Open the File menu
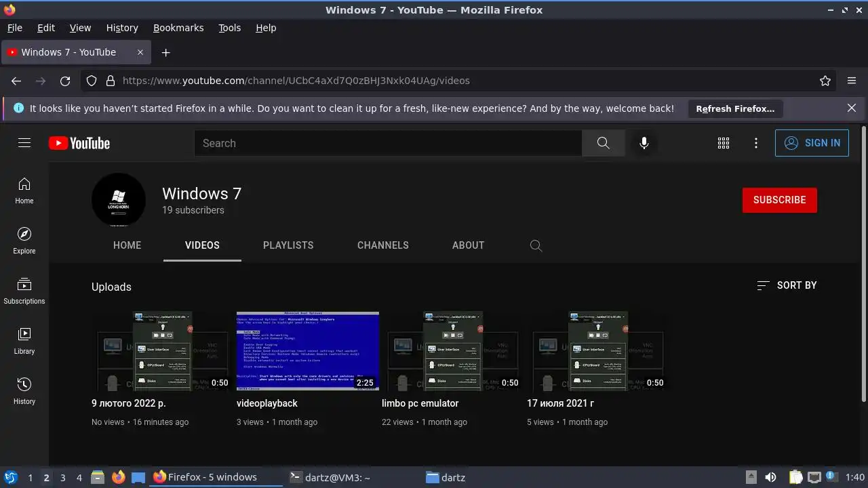 [x=14, y=28]
